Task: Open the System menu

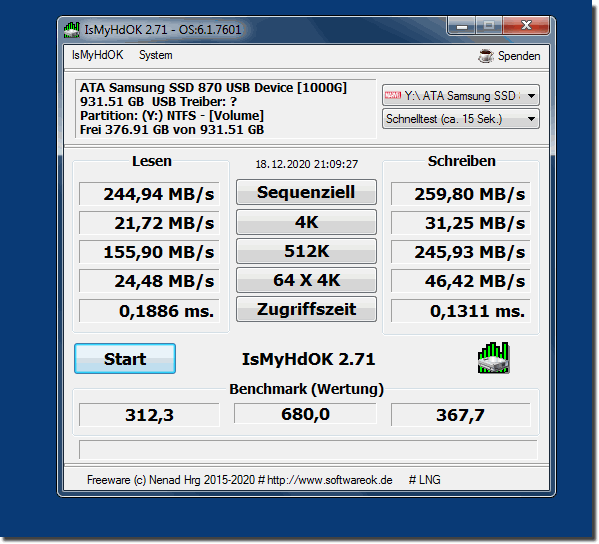Action: click(x=155, y=55)
